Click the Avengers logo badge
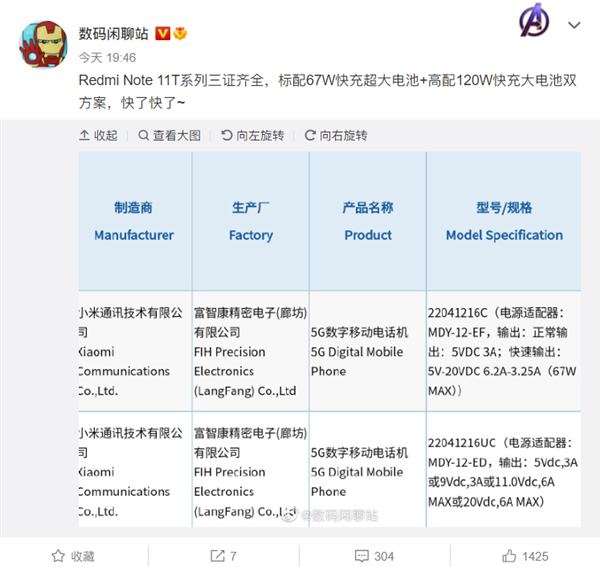 (x=534, y=20)
